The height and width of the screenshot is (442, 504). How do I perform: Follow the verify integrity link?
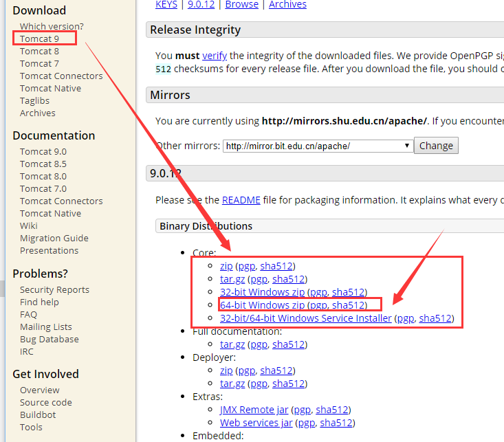pos(215,56)
